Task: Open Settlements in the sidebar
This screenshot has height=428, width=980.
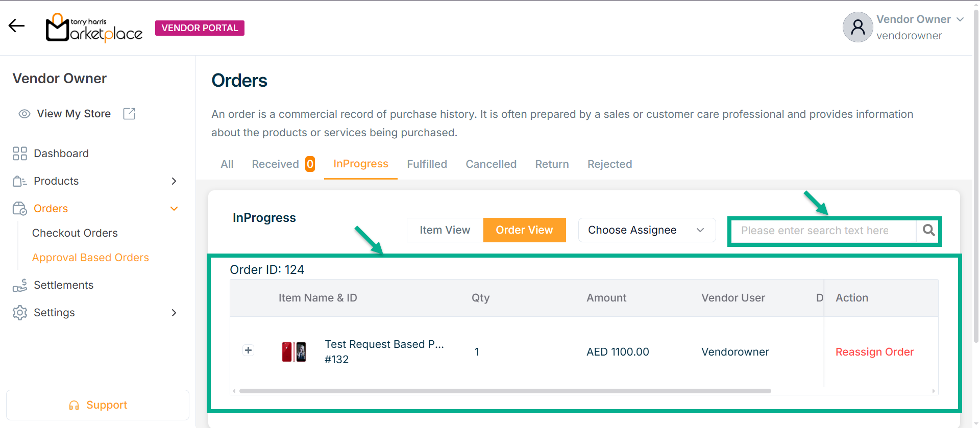Action: click(63, 285)
